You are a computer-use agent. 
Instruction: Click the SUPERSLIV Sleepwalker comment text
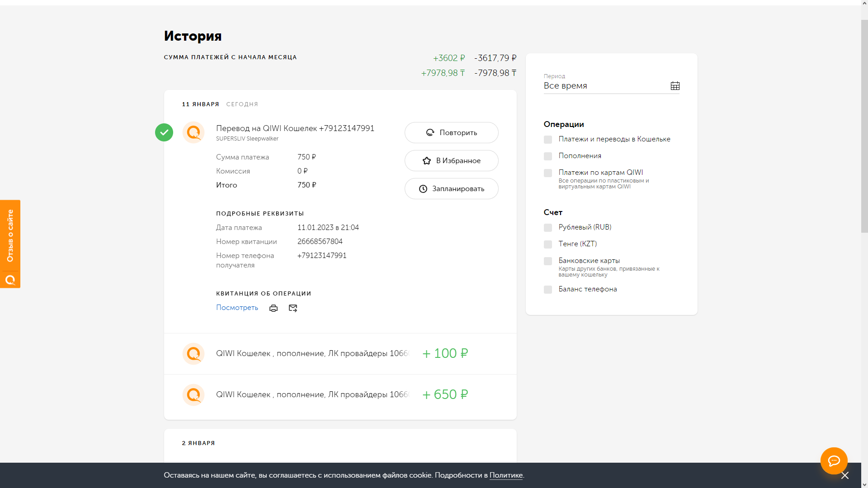(247, 139)
